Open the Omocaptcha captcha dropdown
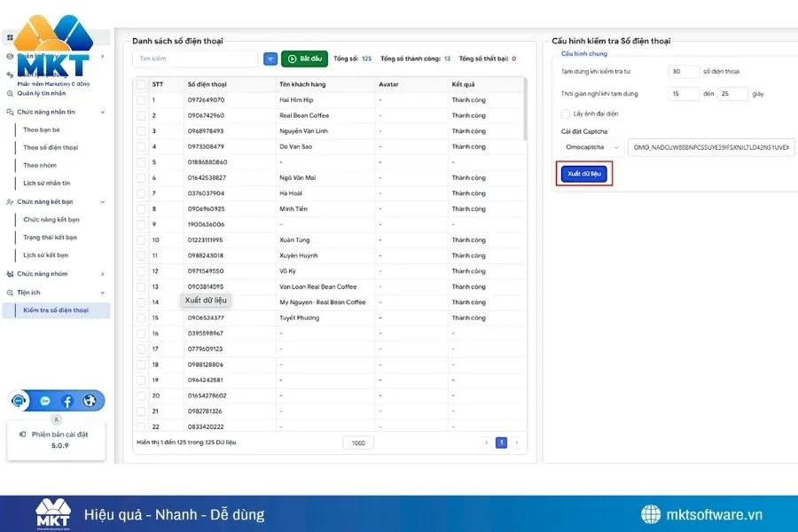 click(x=592, y=147)
